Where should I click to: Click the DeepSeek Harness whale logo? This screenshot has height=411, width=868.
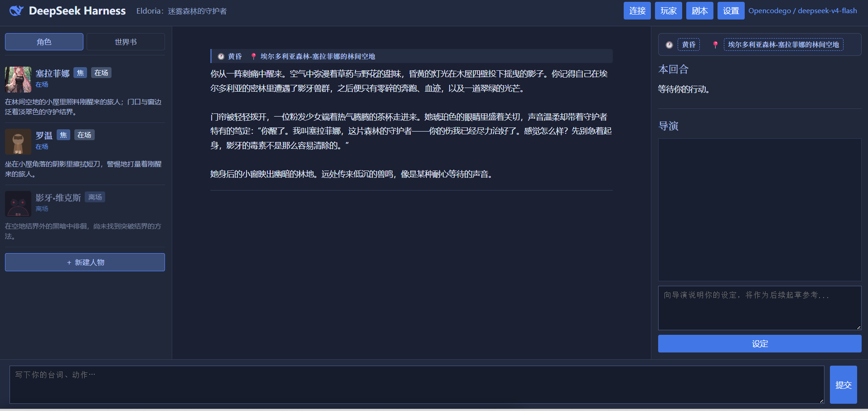[x=16, y=11]
